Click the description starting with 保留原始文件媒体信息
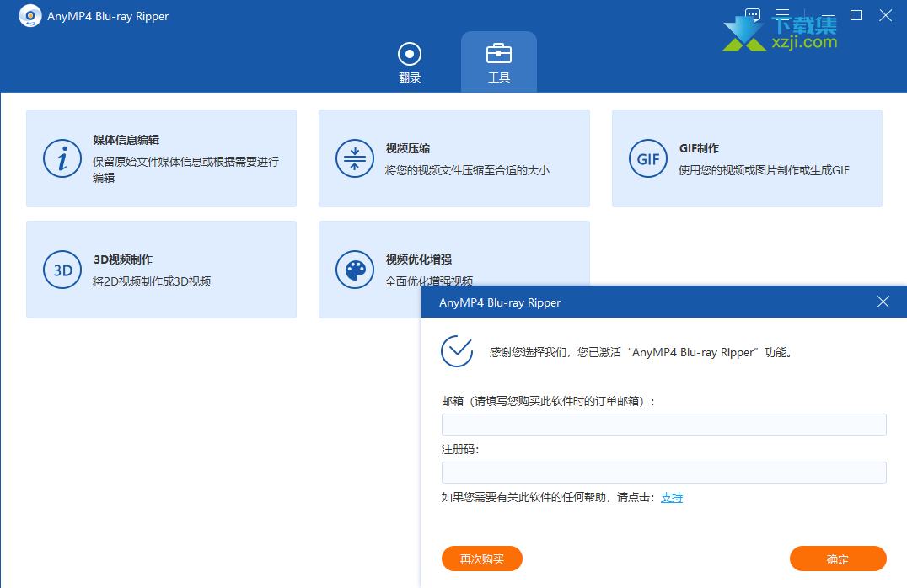This screenshot has height=588, width=907. click(x=185, y=169)
